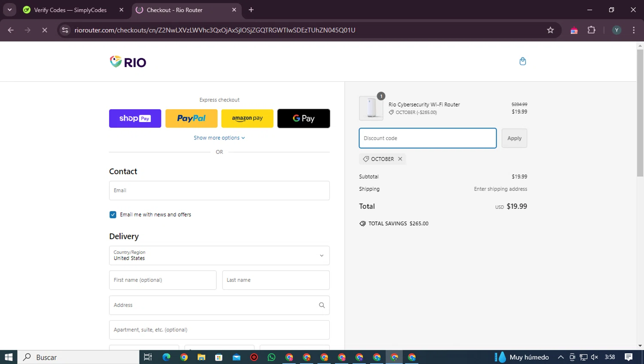This screenshot has width=644, height=364.
Task: Open a new browser tab
Action: tap(251, 10)
